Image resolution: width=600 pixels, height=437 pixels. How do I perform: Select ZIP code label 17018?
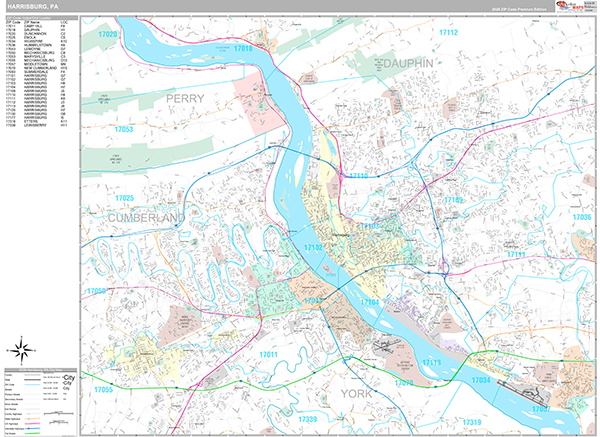(243, 49)
